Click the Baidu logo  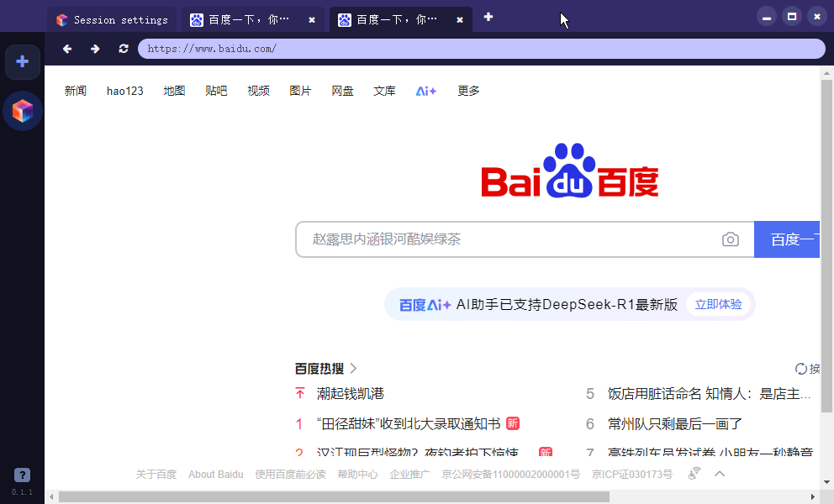pos(570,171)
